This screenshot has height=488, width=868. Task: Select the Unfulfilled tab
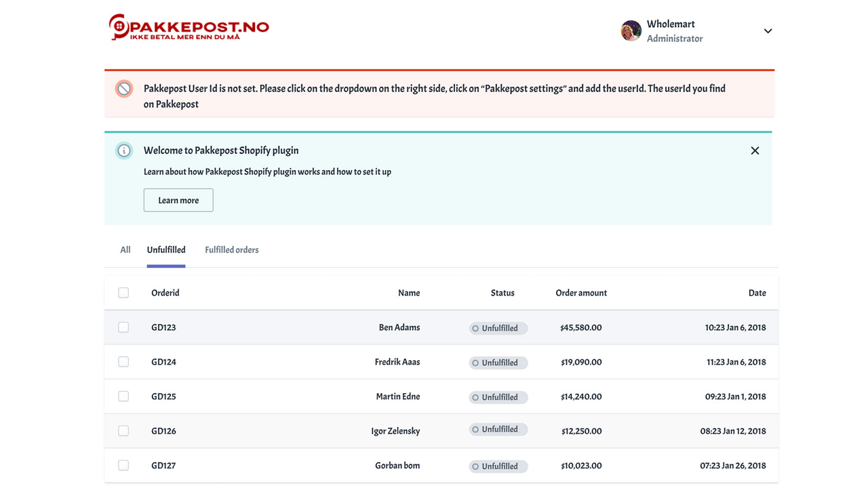[166, 250]
